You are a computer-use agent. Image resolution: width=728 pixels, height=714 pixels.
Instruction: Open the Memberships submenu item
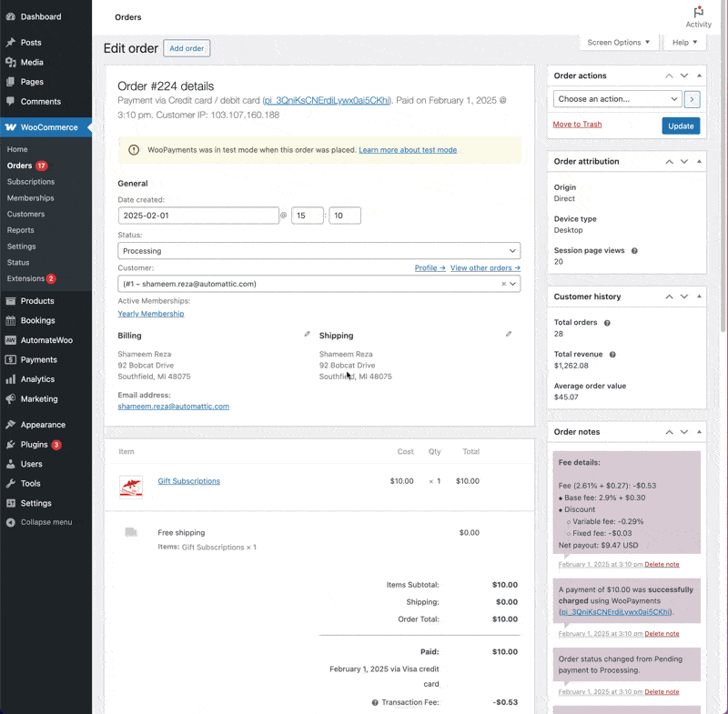pyautogui.click(x=30, y=198)
